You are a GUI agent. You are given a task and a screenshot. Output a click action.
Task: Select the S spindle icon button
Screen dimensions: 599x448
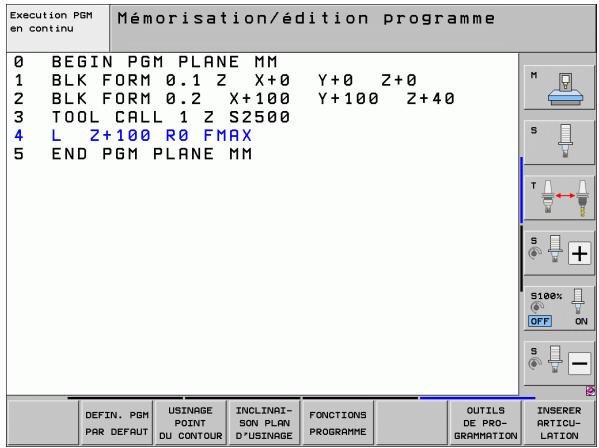coord(559,142)
